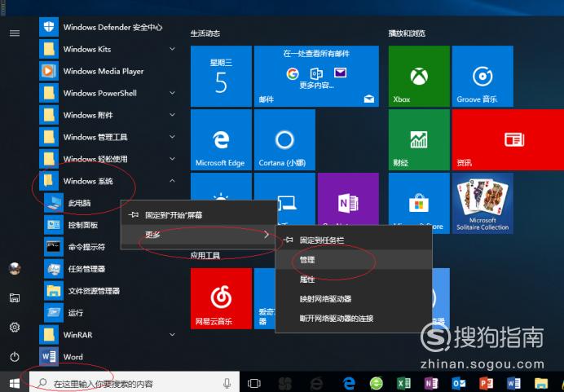Open the documents icon in Start sidebar
This screenshot has width=564, height=392.
pos(15,297)
